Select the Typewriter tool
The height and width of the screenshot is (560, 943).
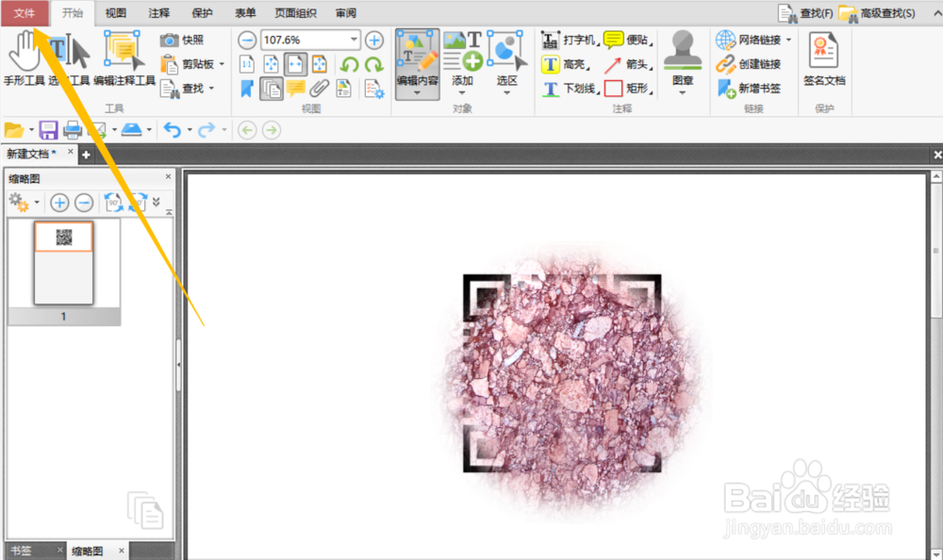(569, 41)
